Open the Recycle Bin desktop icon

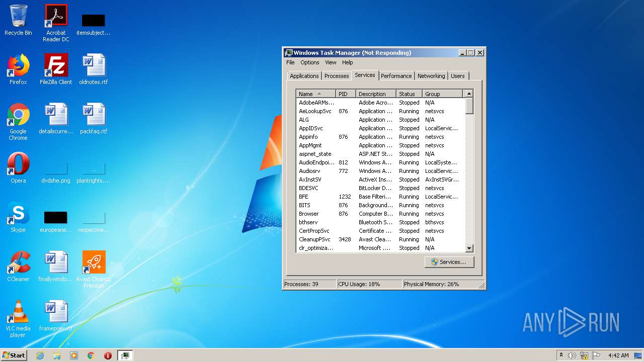click(18, 20)
